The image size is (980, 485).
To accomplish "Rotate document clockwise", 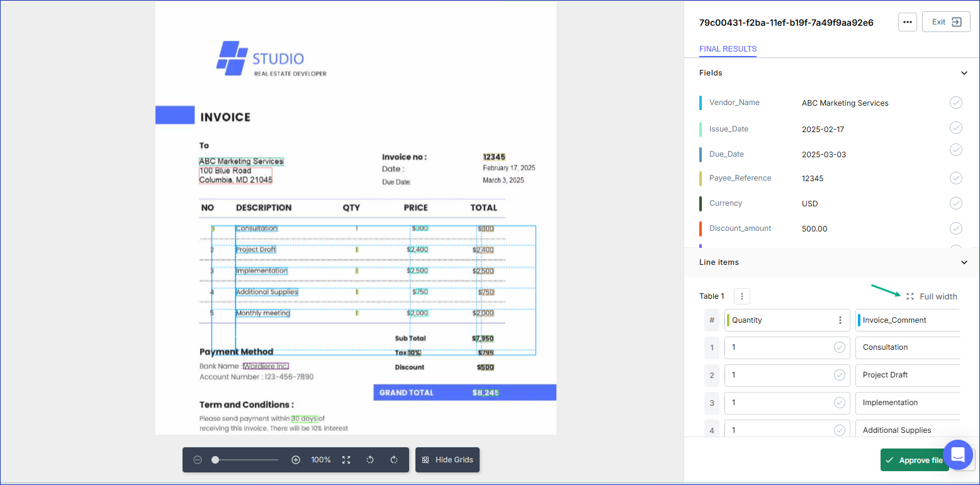I will click(x=394, y=460).
